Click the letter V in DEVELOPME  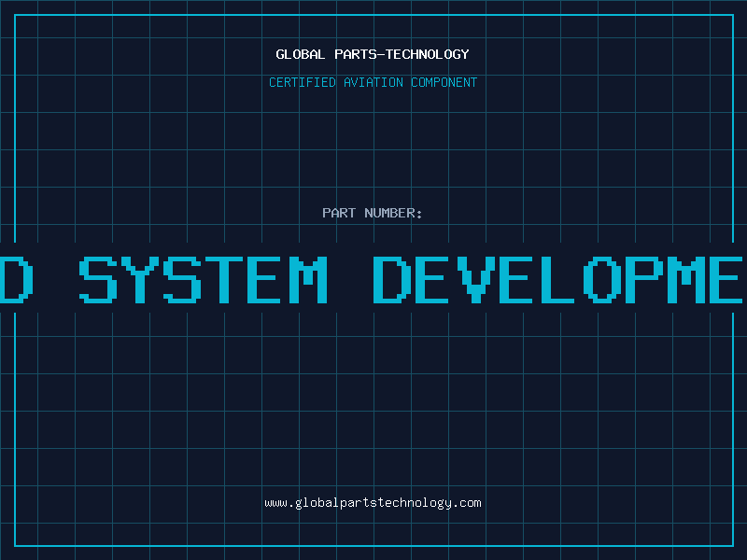coord(476,279)
